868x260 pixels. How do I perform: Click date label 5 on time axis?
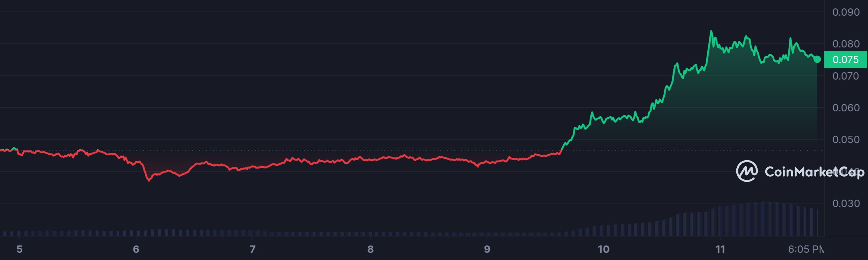20,249
